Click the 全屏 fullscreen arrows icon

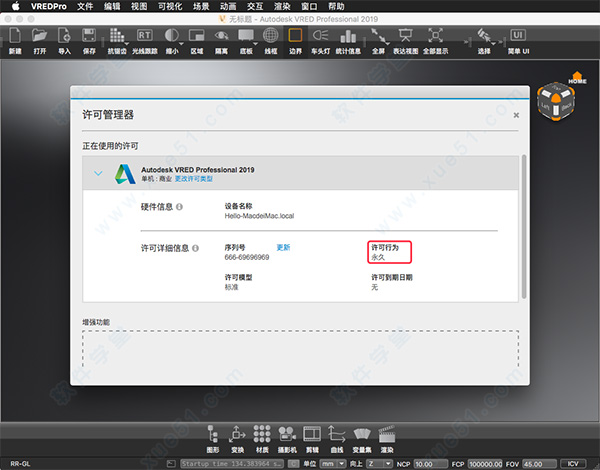(378, 36)
